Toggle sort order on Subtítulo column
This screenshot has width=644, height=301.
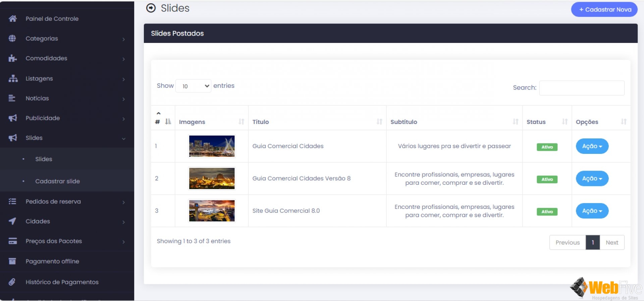coord(454,122)
